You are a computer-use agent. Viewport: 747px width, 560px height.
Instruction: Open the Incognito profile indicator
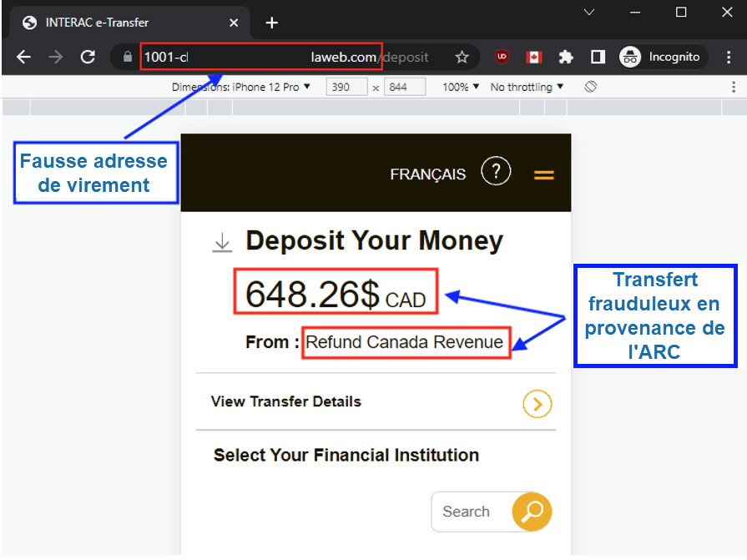663,57
